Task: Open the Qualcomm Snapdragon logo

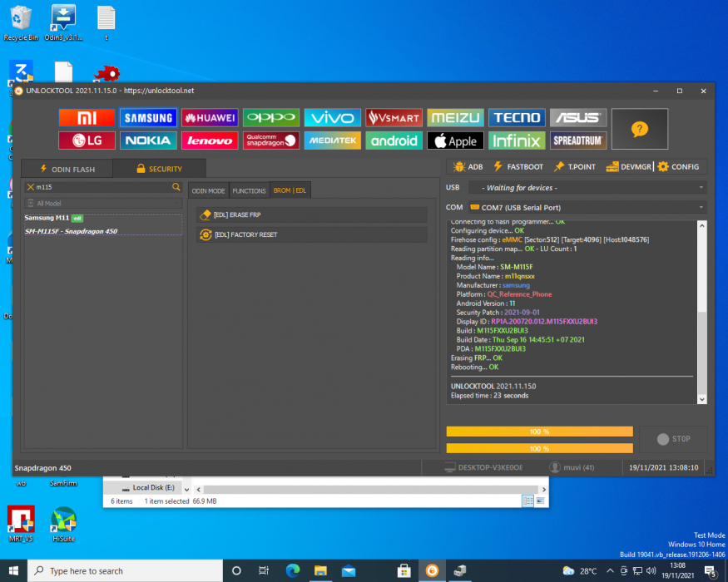Action: click(271, 141)
